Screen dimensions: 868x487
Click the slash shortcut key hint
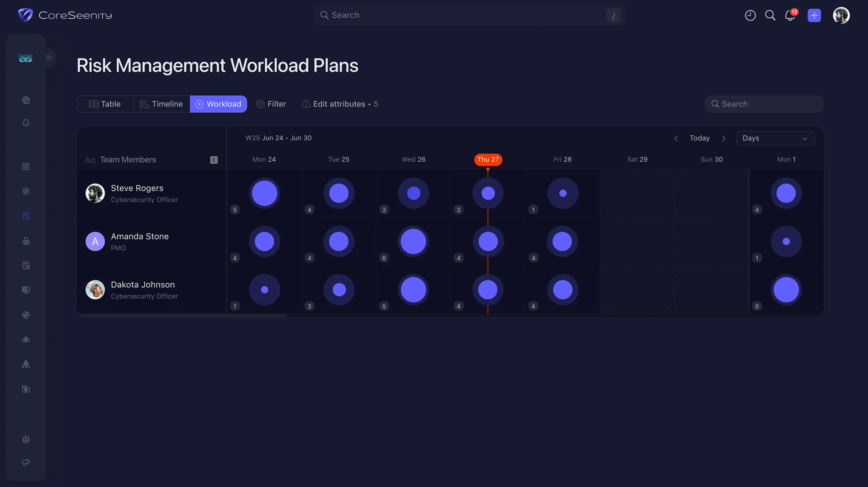point(613,15)
